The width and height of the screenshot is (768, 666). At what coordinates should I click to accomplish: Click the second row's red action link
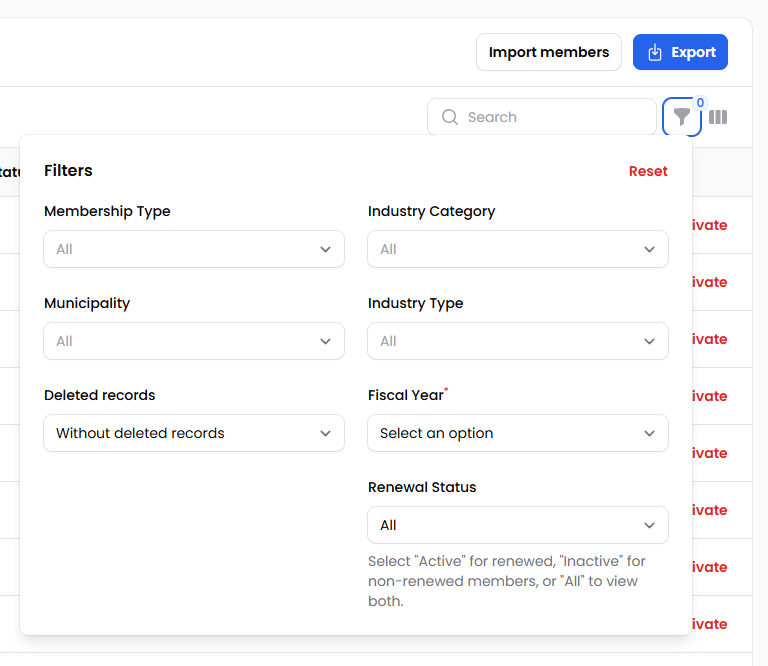point(709,282)
